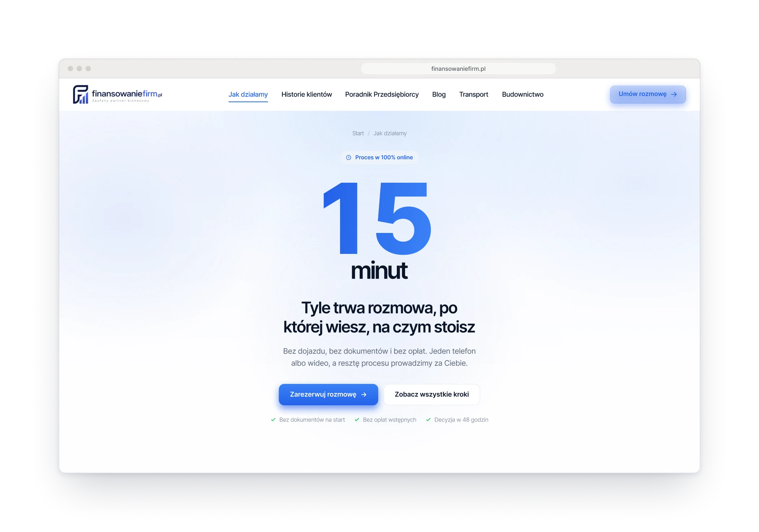Go to Historie klientów page
Viewport: 759px width, 532px height.
coord(306,95)
